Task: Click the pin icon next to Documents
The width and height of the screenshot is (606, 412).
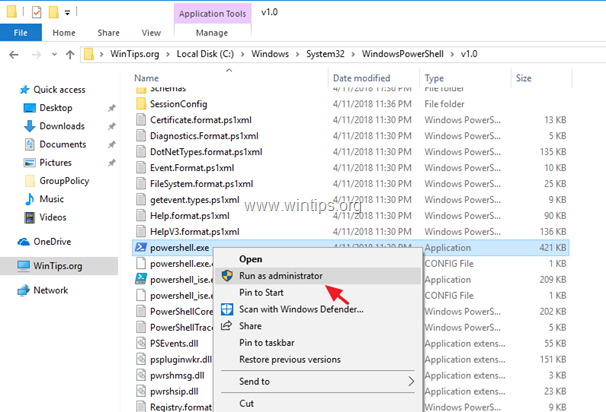Action: click(112, 144)
